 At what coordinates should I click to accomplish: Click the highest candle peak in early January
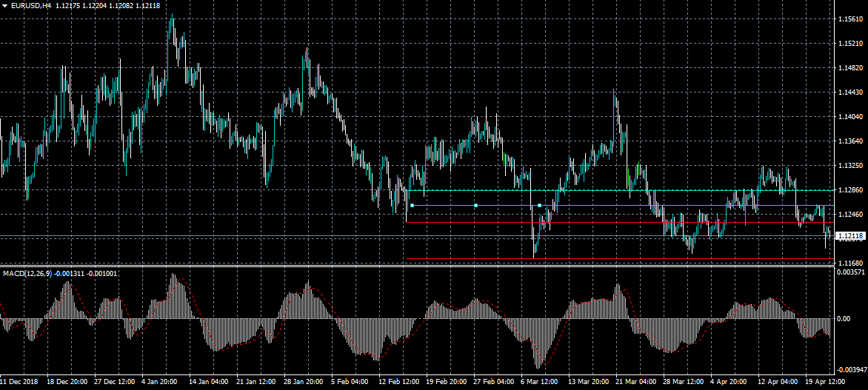[172, 16]
